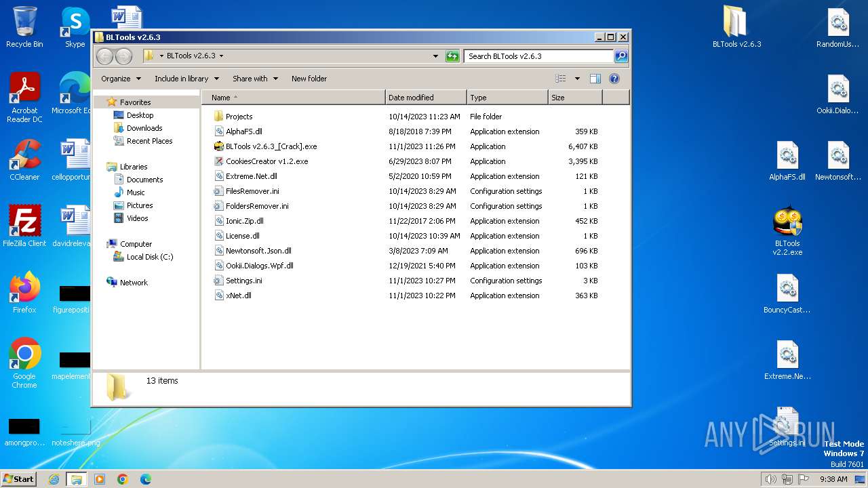Sort by the Size column header
Screen dimensions: 868x488
(575, 98)
